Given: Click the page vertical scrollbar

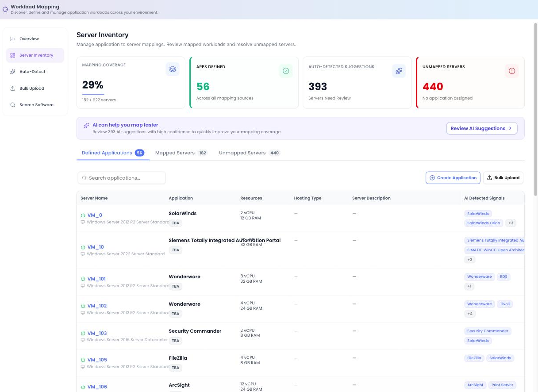Looking at the screenshot, I should coord(535,108).
